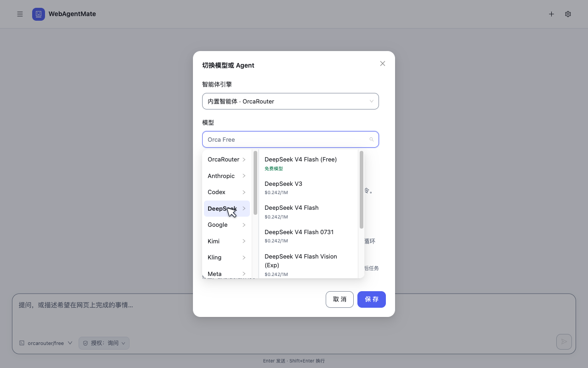Open the authorization mode dropdown
588x368 pixels.
pos(104,343)
